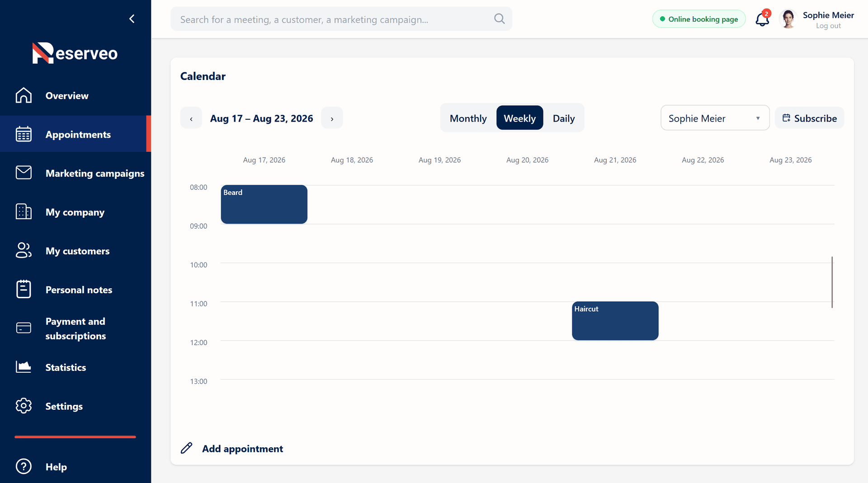Go to the next week
868x483 pixels.
point(332,118)
